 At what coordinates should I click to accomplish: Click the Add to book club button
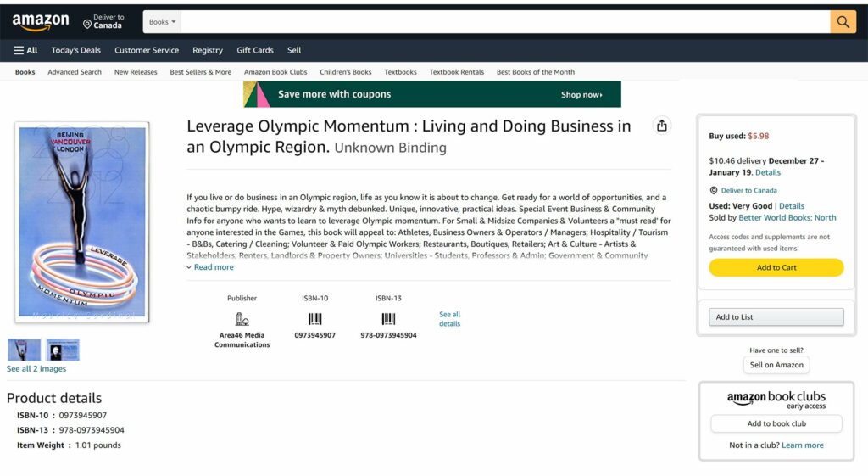tap(776, 423)
